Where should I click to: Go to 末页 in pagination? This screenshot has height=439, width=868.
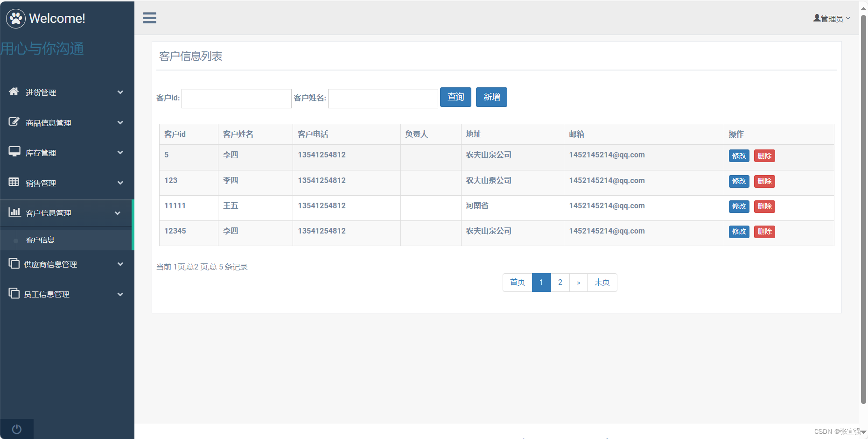click(602, 283)
